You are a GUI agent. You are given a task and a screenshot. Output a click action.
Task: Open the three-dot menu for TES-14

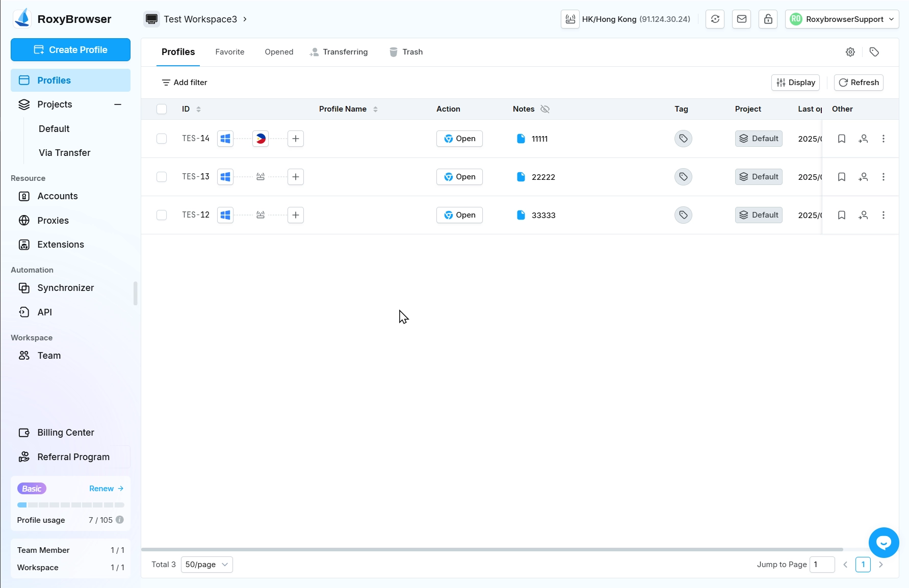[x=884, y=139]
